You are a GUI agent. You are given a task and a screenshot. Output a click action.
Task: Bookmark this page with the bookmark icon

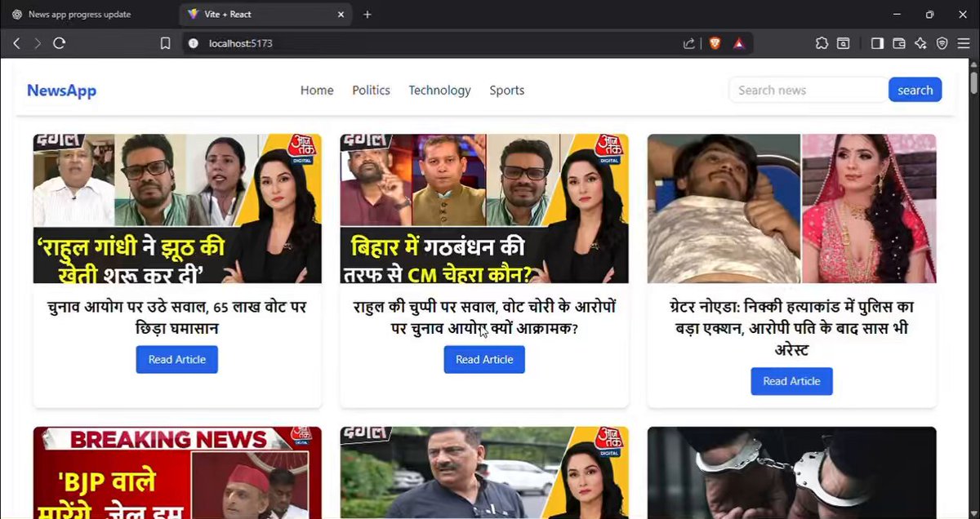pyautogui.click(x=166, y=43)
